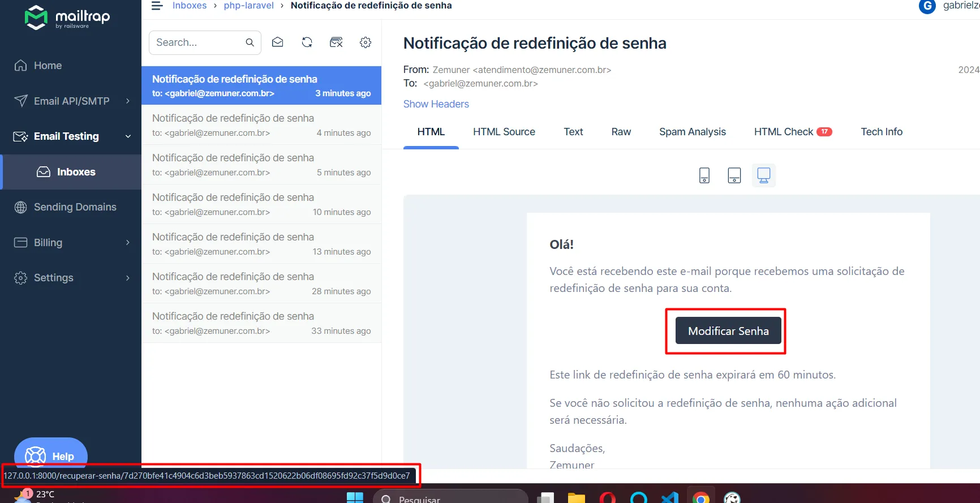Click the Email Testing envelope icon
This screenshot has height=503, width=980.
coord(20,136)
